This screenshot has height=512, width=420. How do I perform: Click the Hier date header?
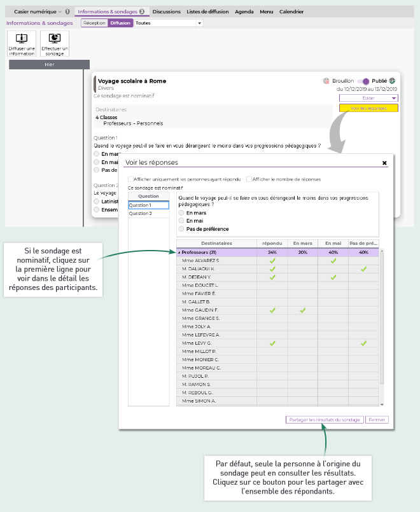tap(49, 65)
